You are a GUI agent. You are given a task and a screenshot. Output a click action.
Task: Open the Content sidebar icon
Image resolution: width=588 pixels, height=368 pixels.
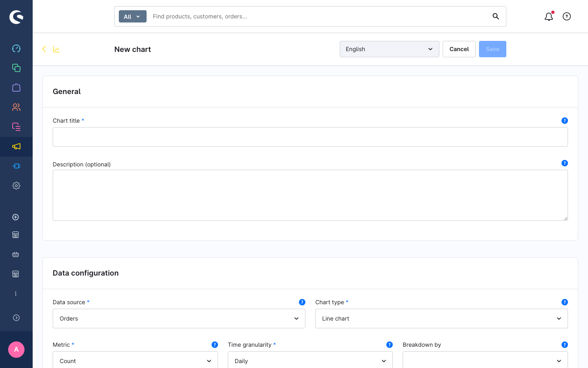[x=16, y=127]
